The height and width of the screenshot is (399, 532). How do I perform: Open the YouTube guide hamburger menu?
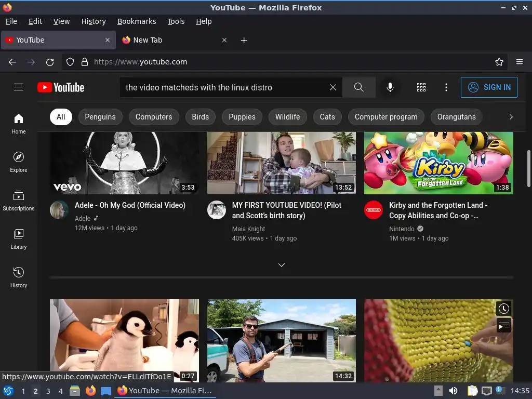19,87
